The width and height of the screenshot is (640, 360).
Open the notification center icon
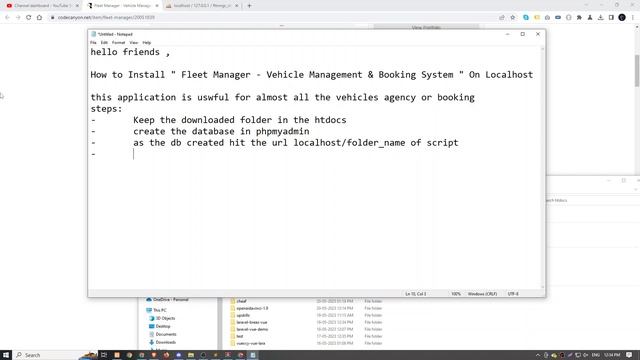click(x=629, y=355)
